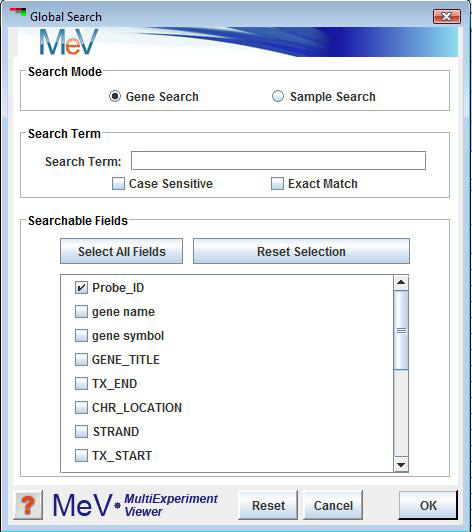
Task: Uncheck the Probe_ID field
Action: tap(81, 288)
